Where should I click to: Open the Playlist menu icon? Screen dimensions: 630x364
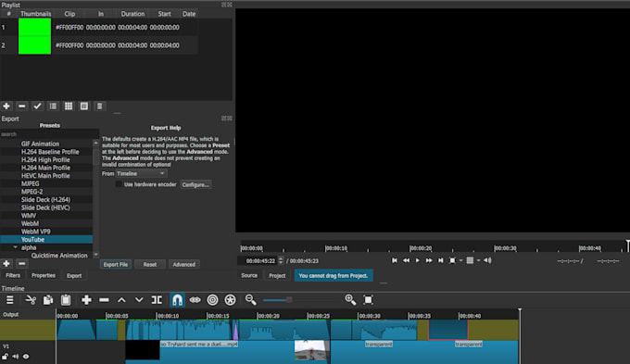pyautogui.click(x=100, y=107)
